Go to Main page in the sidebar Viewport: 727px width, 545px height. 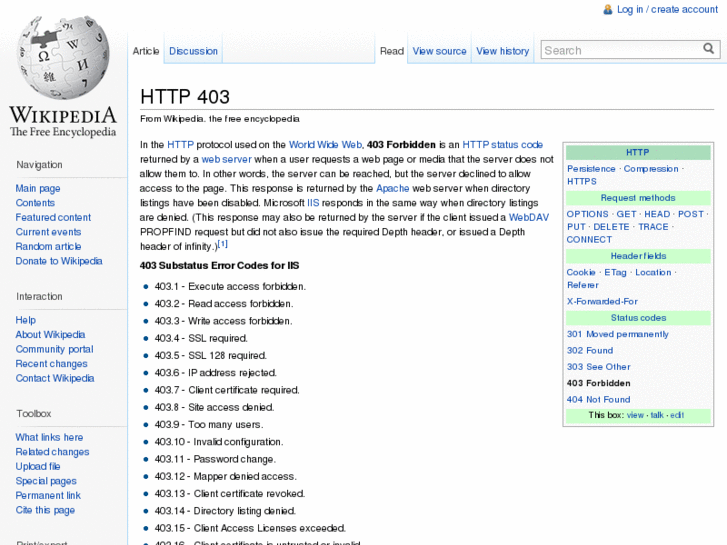coord(38,188)
